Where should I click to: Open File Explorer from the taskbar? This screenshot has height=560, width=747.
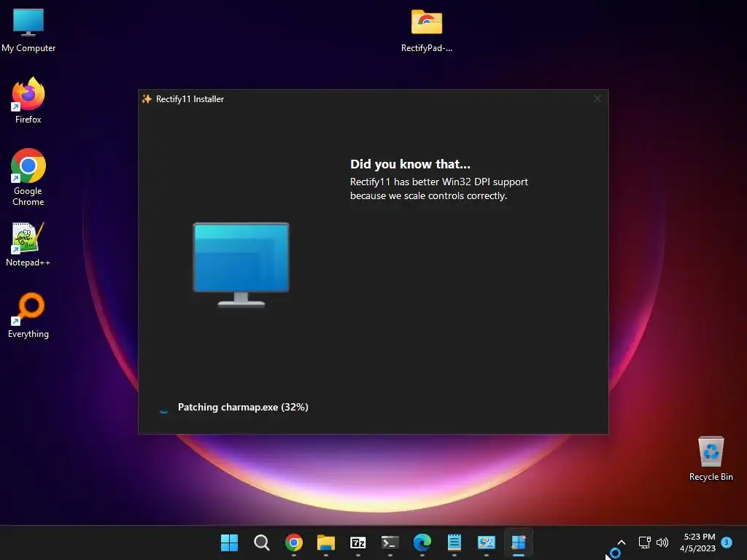pos(326,542)
